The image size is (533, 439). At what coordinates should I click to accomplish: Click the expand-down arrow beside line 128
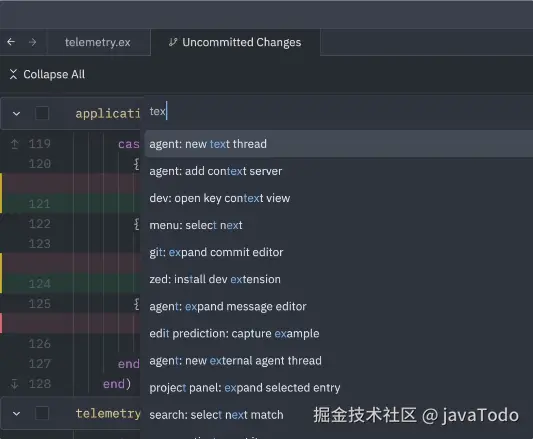coord(15,384)
